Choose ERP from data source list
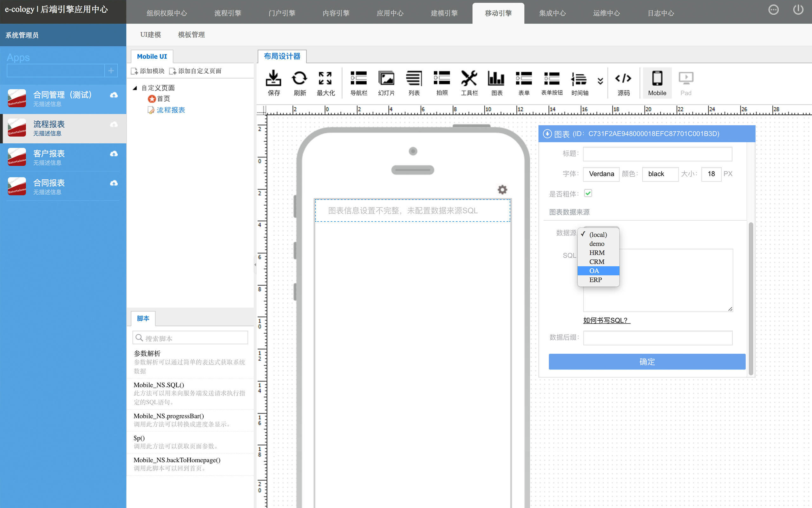The image size is (812, 508). 598,280
